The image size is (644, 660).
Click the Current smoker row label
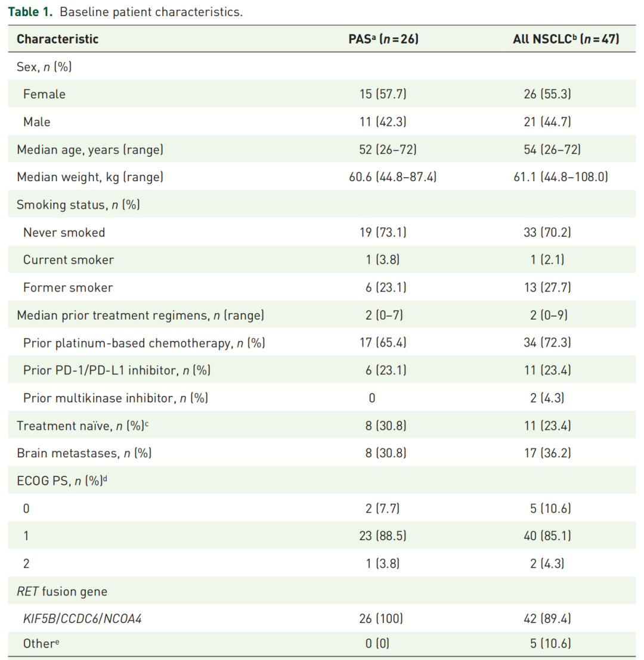[69, 260]
